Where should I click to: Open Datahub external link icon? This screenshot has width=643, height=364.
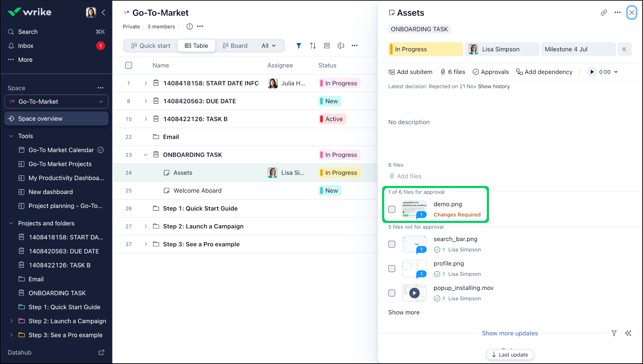[x=101, y=352]
